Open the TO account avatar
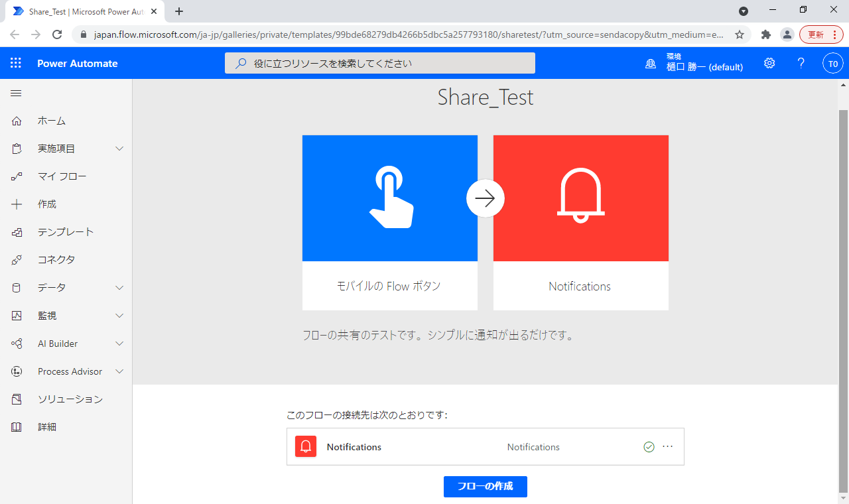This screenshot has height=504, width=849. tap(833, 64)
